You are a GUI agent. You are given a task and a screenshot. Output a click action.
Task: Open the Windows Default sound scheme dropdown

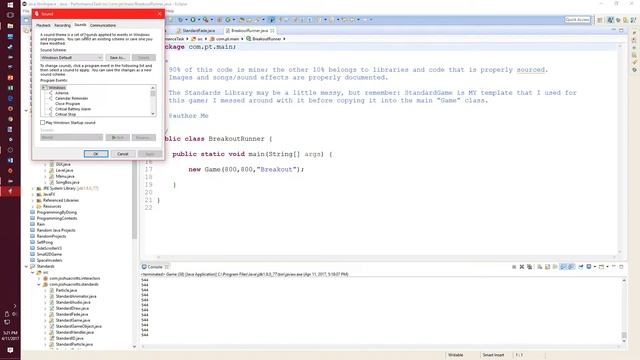point(71,58)
